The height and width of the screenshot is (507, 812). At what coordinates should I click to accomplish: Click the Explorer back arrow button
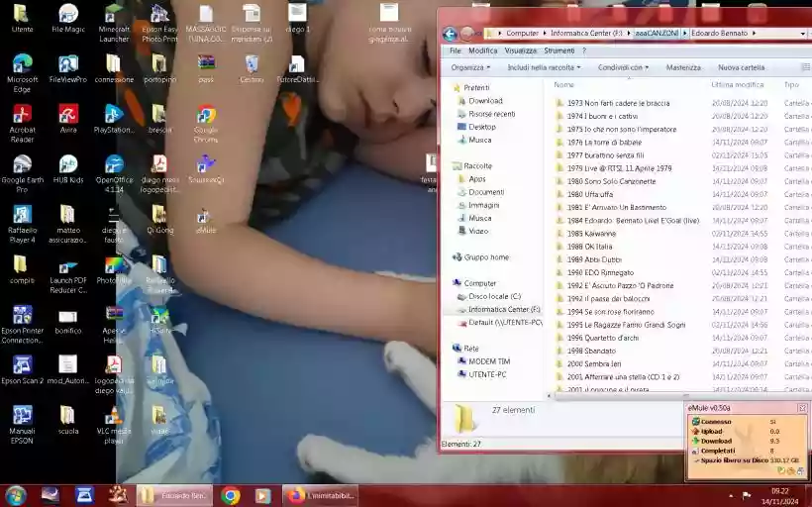tap(450, 34)
